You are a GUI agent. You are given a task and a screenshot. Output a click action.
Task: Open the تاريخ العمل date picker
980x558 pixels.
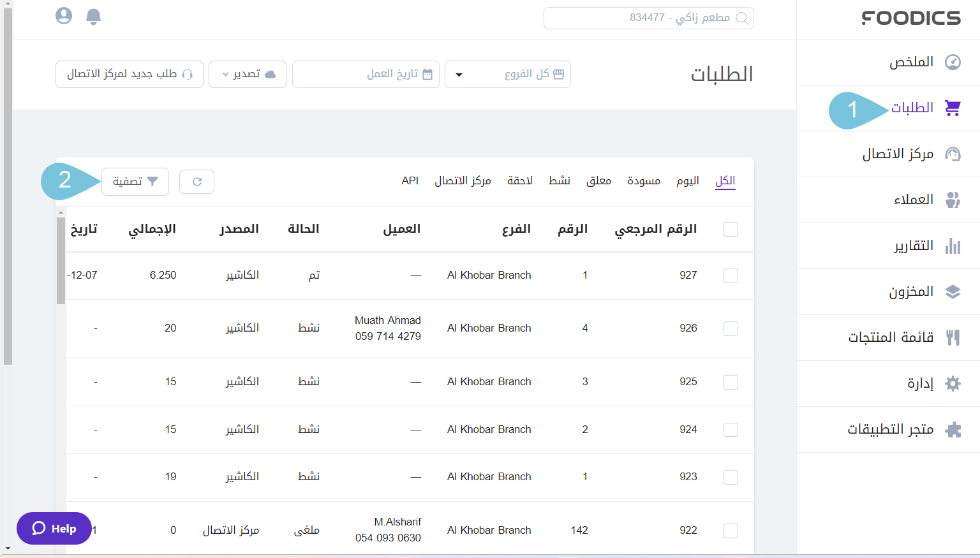[x=365, y=74]
